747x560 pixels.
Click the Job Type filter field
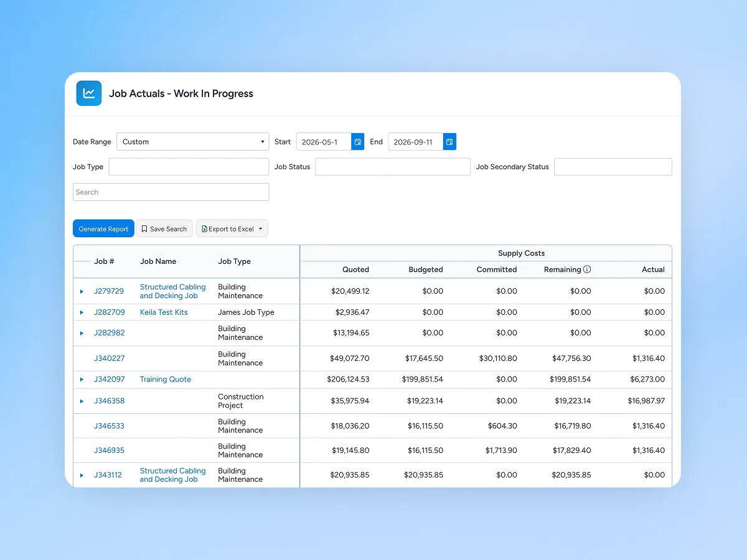point(189,167)
